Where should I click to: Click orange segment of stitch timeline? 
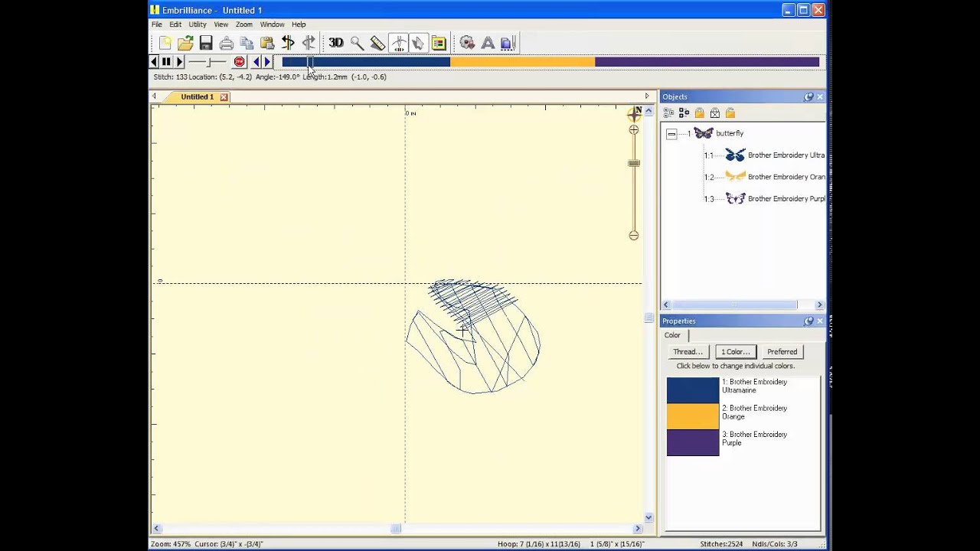pos(522,62)
